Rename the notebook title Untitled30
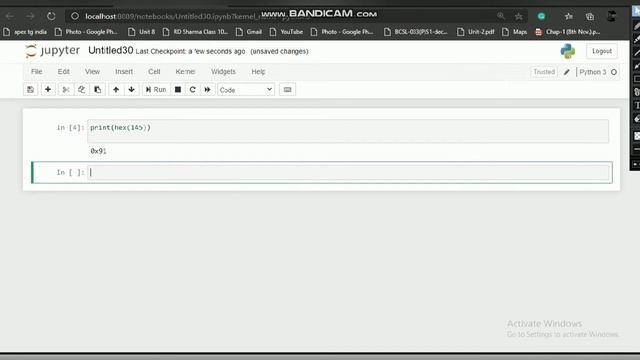The image size is (640, 360). point(111,51)
